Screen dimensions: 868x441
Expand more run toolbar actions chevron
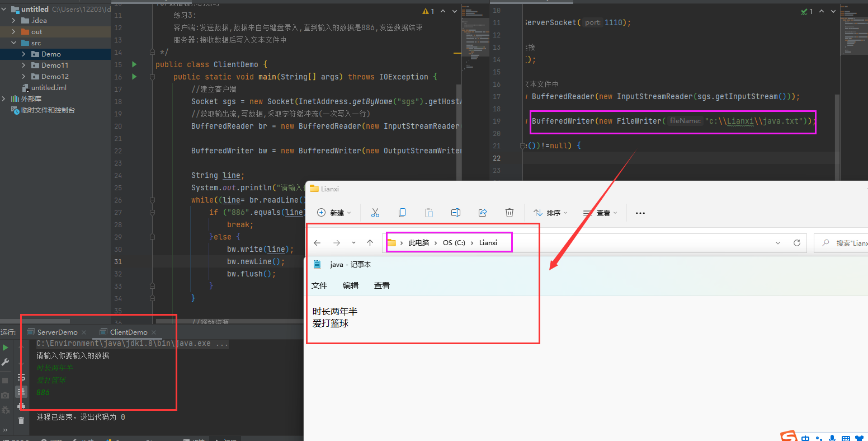pyautogui.click(x=6, y=430)
